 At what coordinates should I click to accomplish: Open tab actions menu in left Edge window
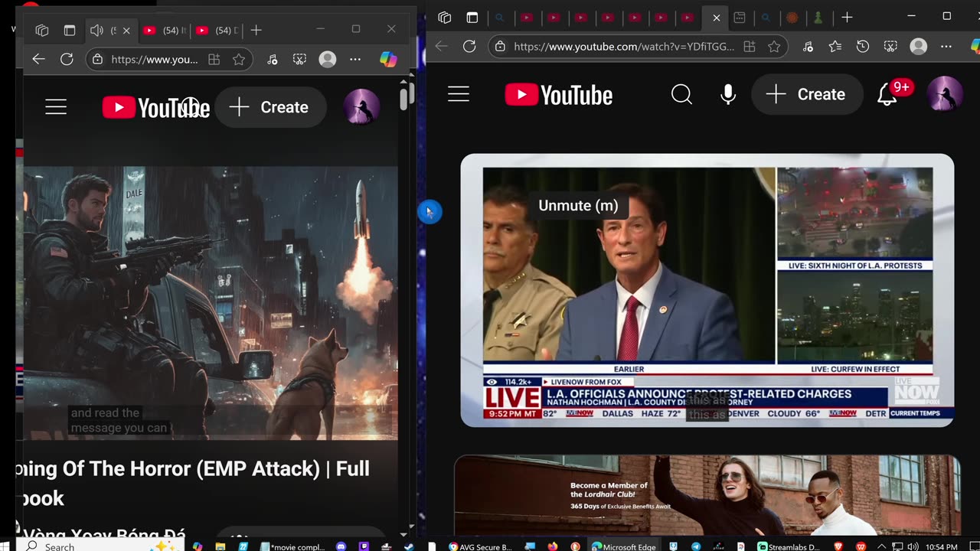pyautogui.click(x=42, y=30)
